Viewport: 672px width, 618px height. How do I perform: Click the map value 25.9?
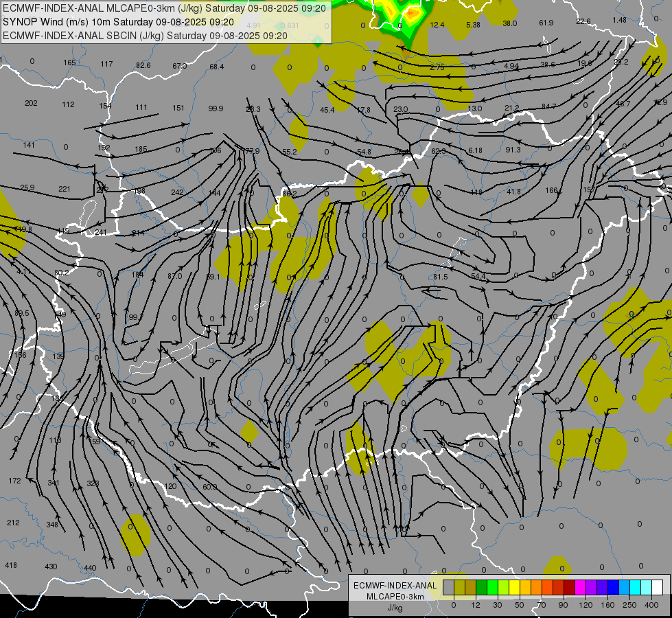pyautogui.click(x=27, y=187)
